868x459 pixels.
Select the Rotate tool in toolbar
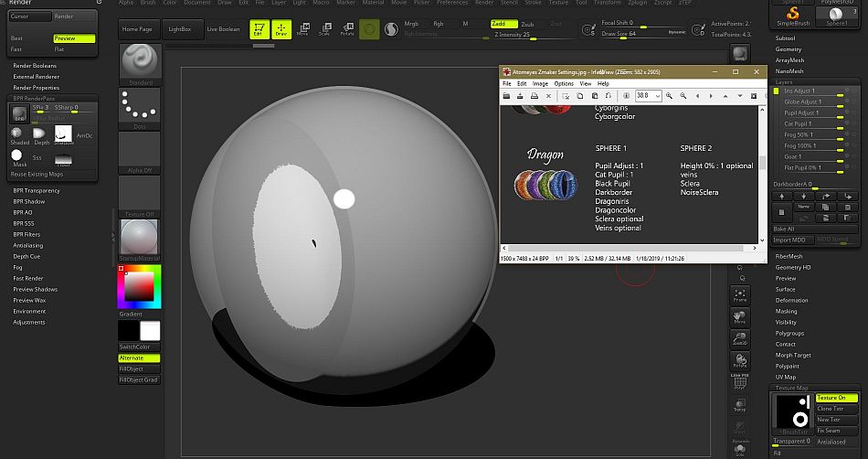347,28
